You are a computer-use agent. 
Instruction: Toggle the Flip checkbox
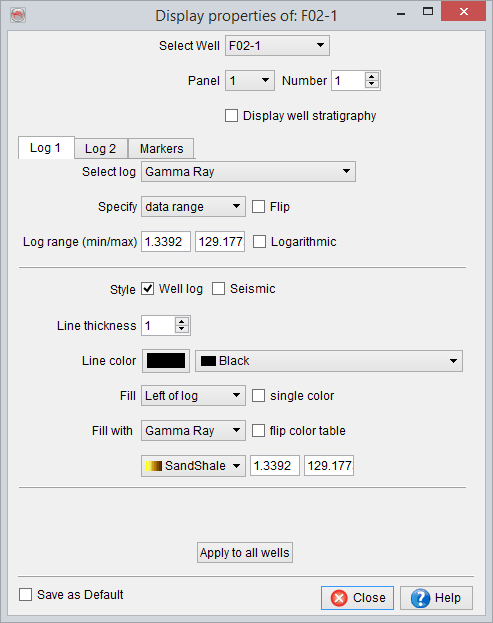258,207
